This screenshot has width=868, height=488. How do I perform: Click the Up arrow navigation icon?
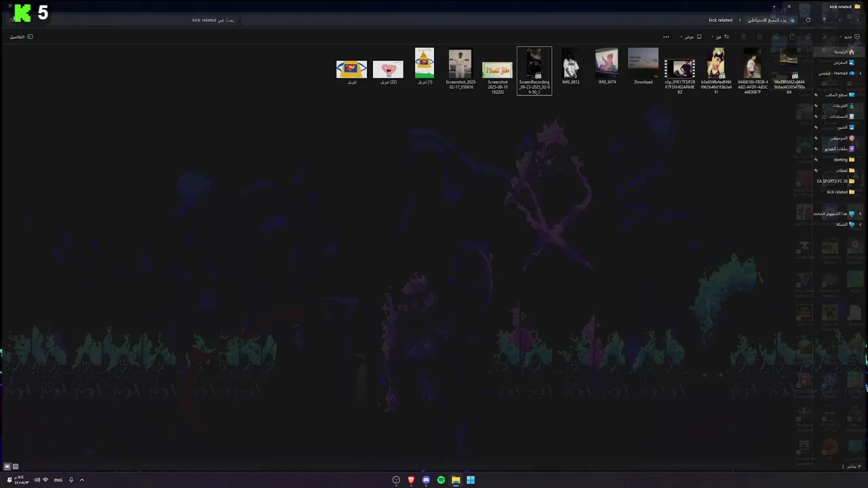(824, 20)
